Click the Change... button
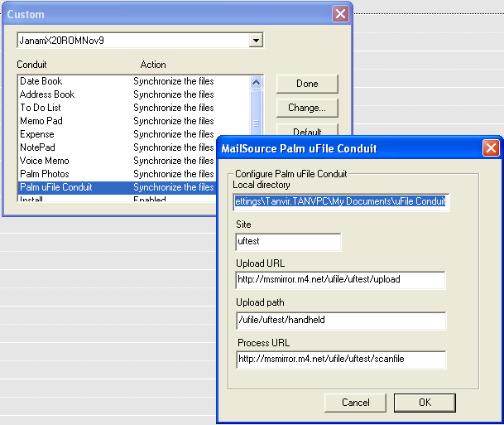Screen dimensions: 504x425 (306, 108)
